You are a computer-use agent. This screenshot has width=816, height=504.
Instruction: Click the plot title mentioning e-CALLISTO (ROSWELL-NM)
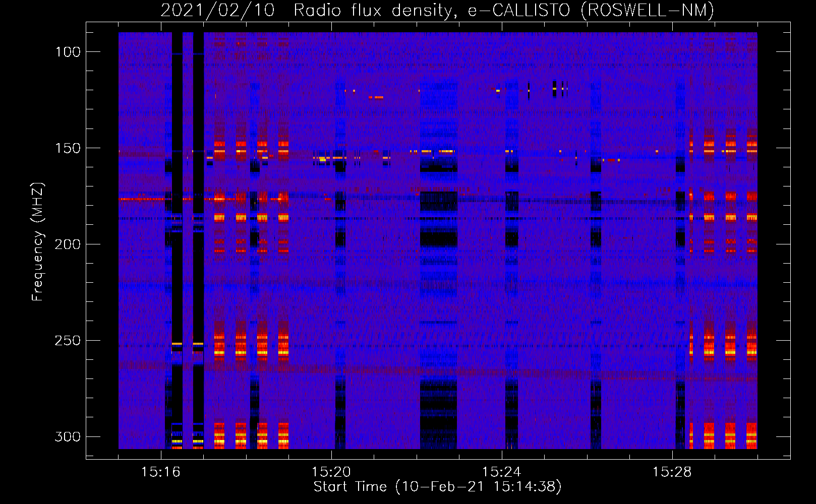[437, 10]
